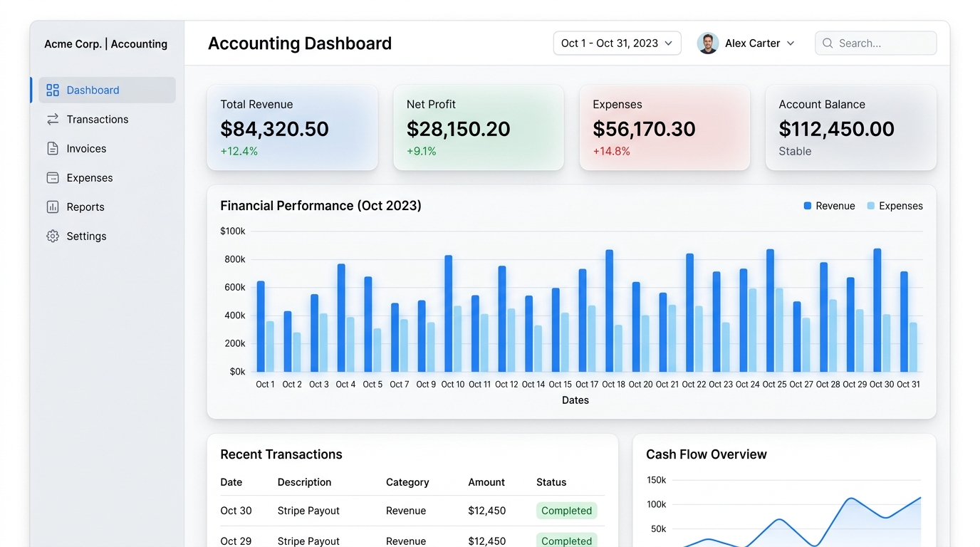This screenshot has height=547, width=980.
Task: Open Expenses in the sidebar menu
Action: [107, 178]
